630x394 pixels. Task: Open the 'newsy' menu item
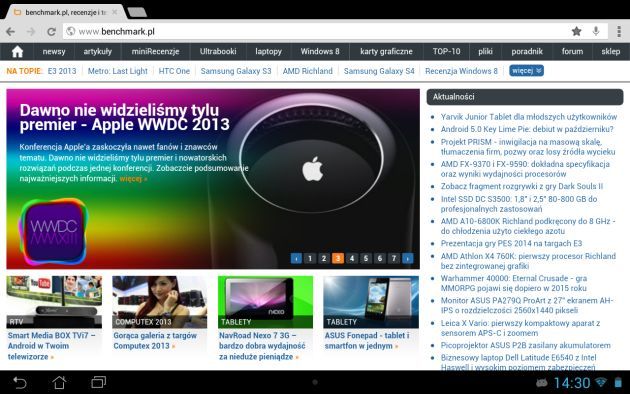pyautogui.click(x=54, y=51)
